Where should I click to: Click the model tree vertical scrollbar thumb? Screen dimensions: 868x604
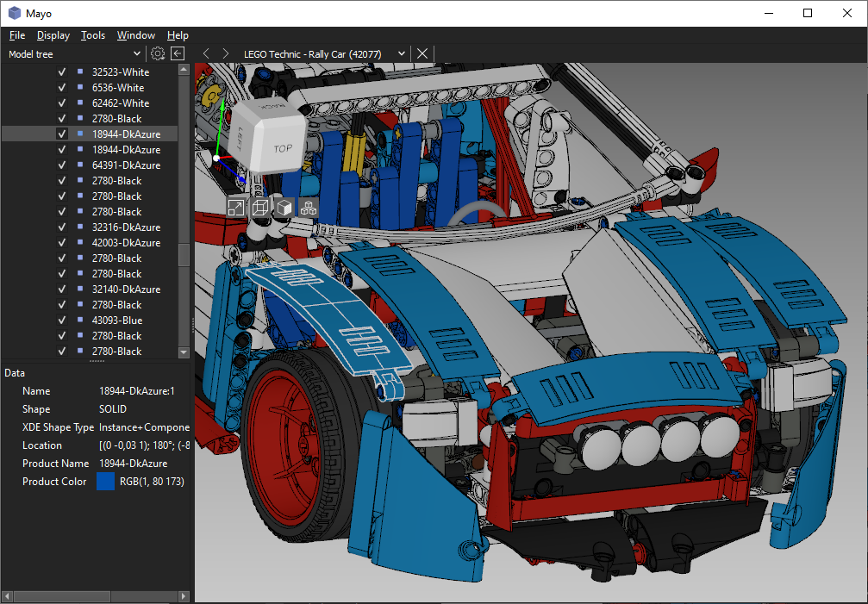pyautogui.click(x=184, y=254)
